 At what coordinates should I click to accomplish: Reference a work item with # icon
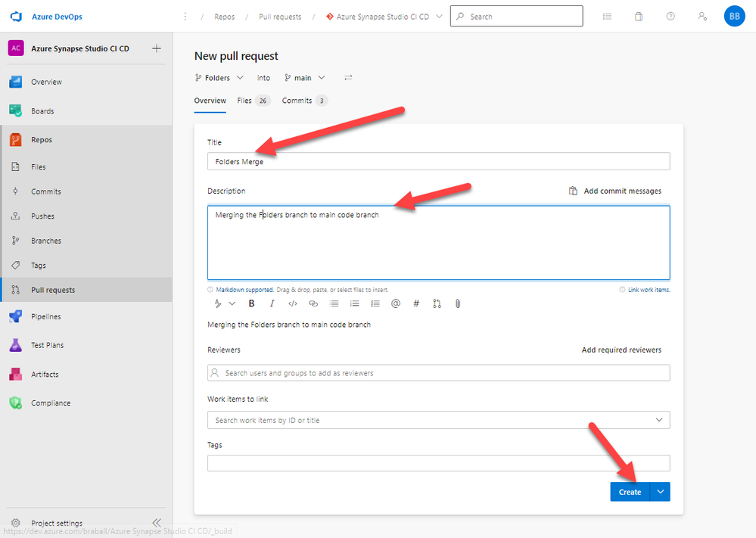click(x=416, y=303)
